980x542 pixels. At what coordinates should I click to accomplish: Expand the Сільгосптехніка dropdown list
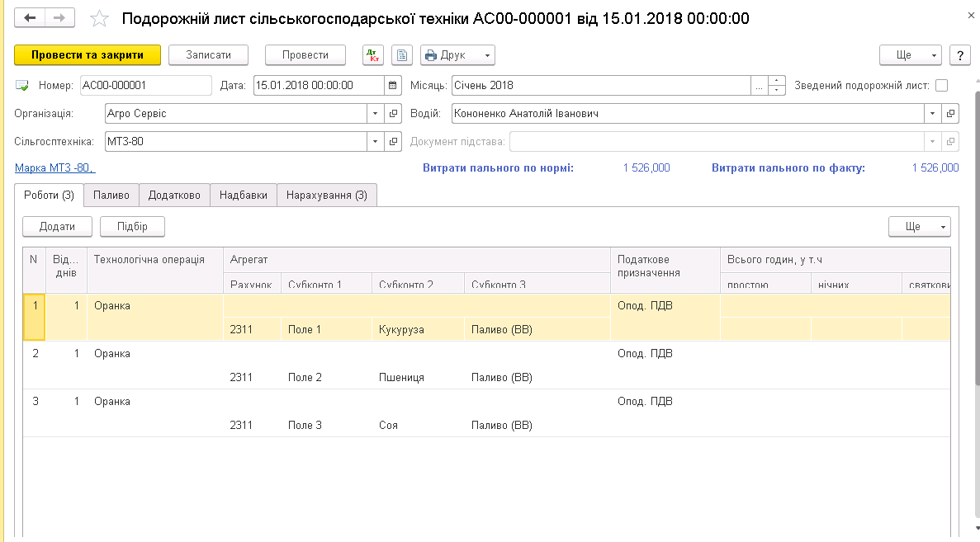click(x=375, y=142)
